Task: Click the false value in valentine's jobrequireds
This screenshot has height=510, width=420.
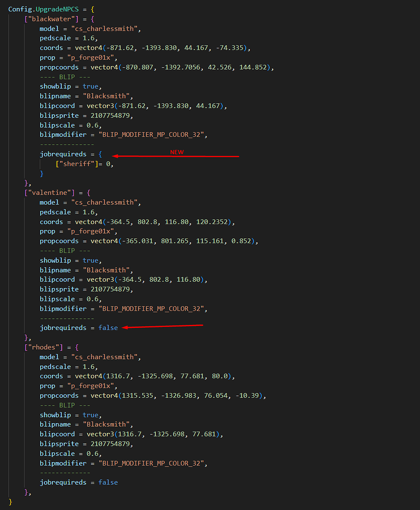Action: point(108,328)
